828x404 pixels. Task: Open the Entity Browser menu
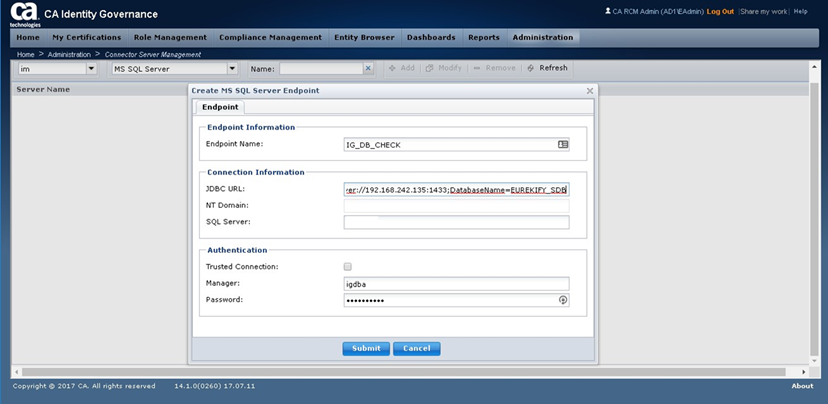click(364, 37)
